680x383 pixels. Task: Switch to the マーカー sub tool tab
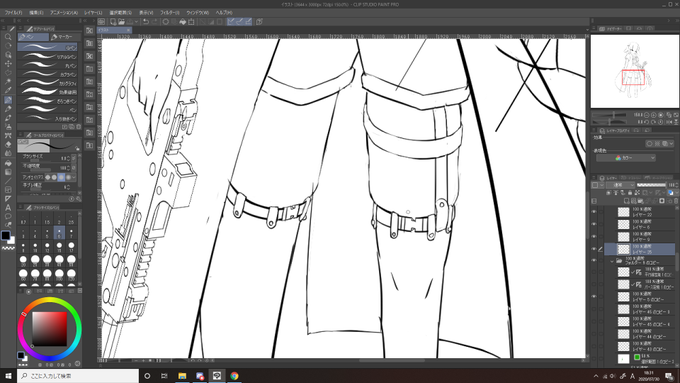pos(64,37)
